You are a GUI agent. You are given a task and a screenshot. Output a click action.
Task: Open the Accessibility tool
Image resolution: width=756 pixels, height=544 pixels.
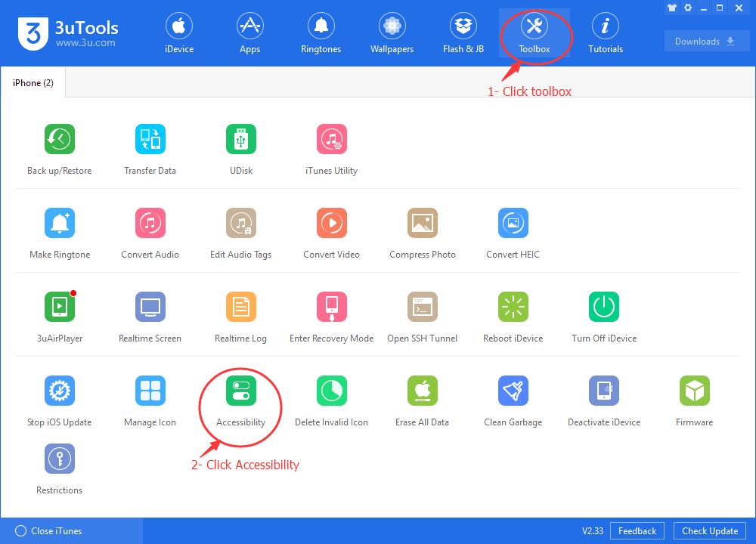coord(241,391)
